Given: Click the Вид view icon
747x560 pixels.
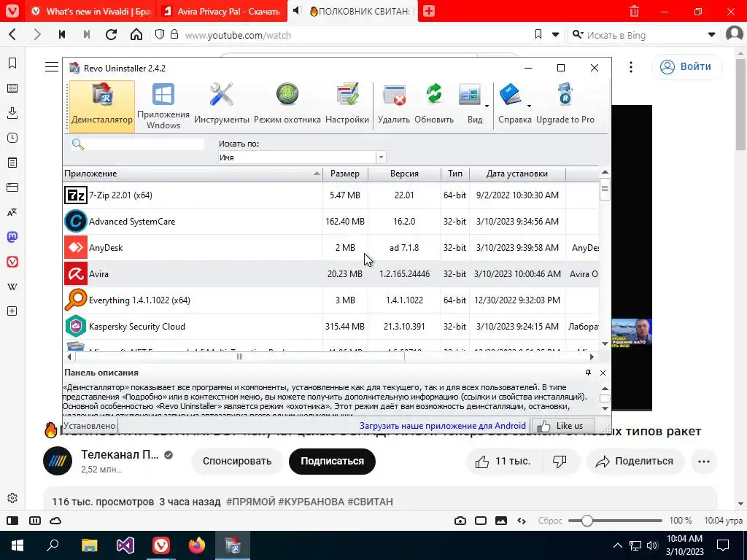Looking at the screenshot, I should pos(471,96).
